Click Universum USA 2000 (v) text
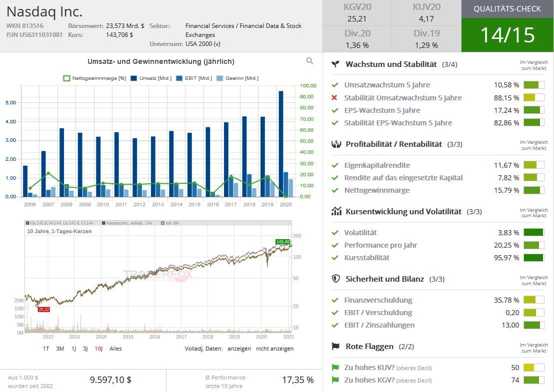554x392 pixels. (203, 44)
